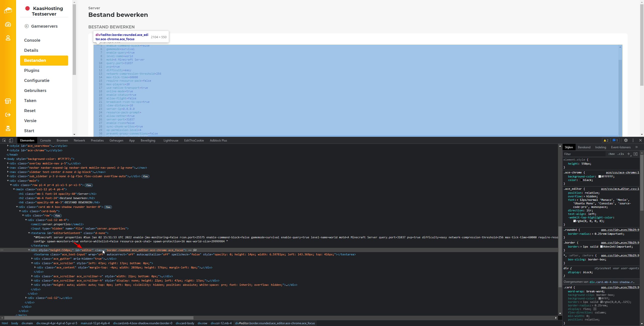
Task: Click the new style rule plus icon
Action: pyautogui.click(x=629, y=154)
